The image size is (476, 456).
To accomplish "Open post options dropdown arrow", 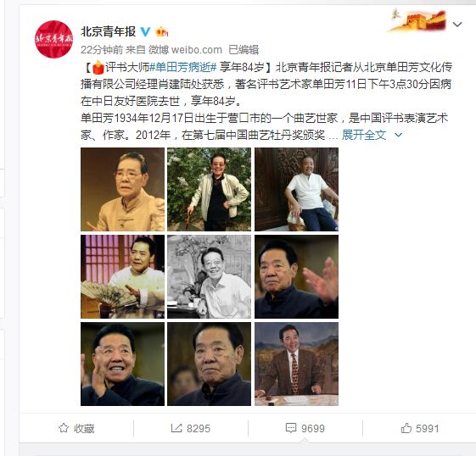I will [457, 25].
